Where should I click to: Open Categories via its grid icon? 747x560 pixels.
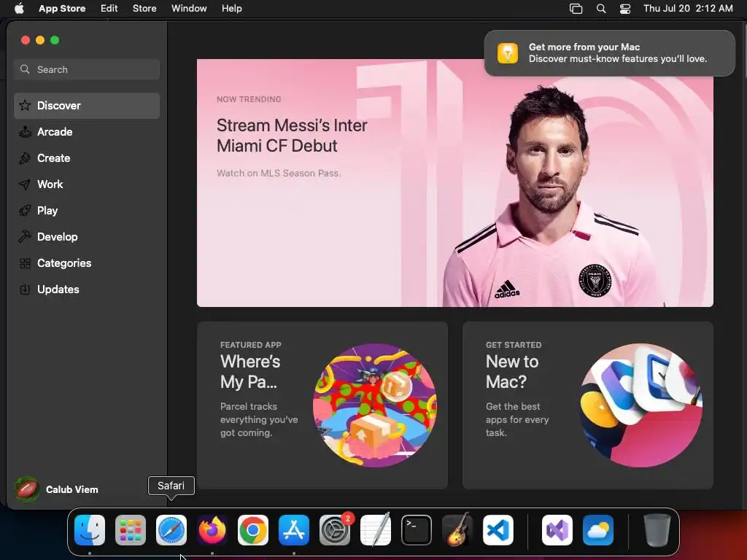click(x=25, y=262)
